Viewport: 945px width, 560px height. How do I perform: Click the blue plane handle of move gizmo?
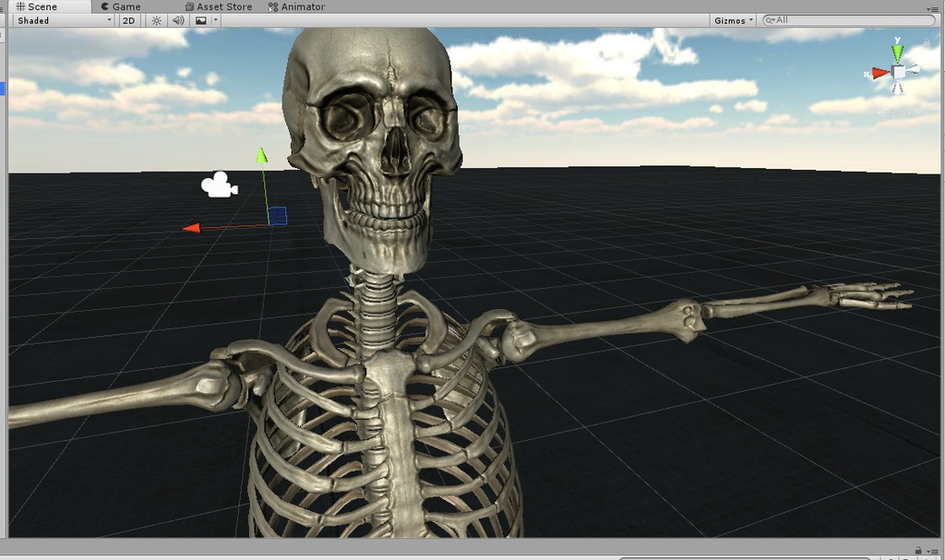277,216
